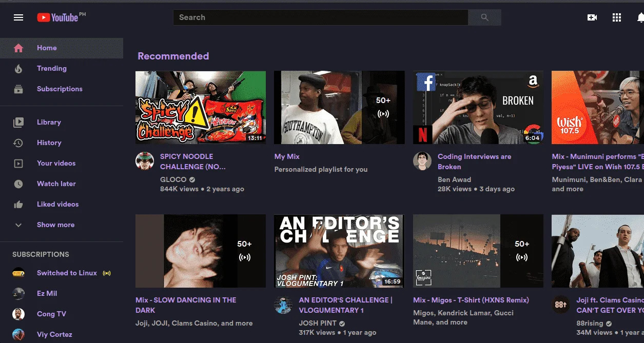This screenshot has width=644, height=343.
Task: Play the Spicy Challenge thumbnail
Action: (201, 108)
